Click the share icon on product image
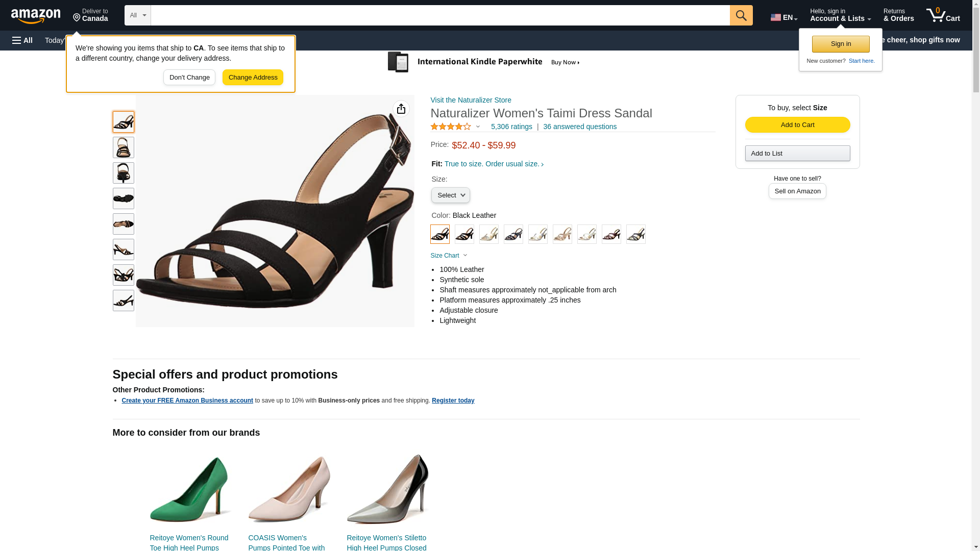This screenshot has height=551, width=980. [401, 109]
